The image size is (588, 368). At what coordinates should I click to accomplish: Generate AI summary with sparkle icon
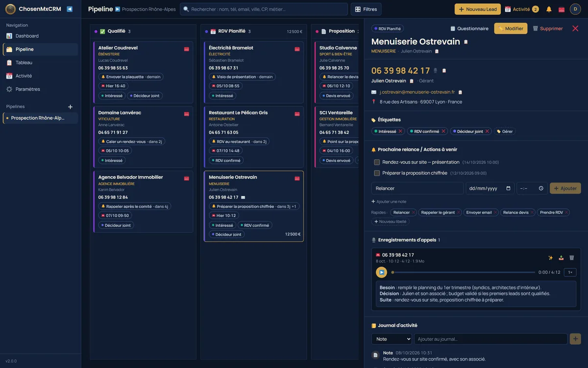[x=550, y=258]
